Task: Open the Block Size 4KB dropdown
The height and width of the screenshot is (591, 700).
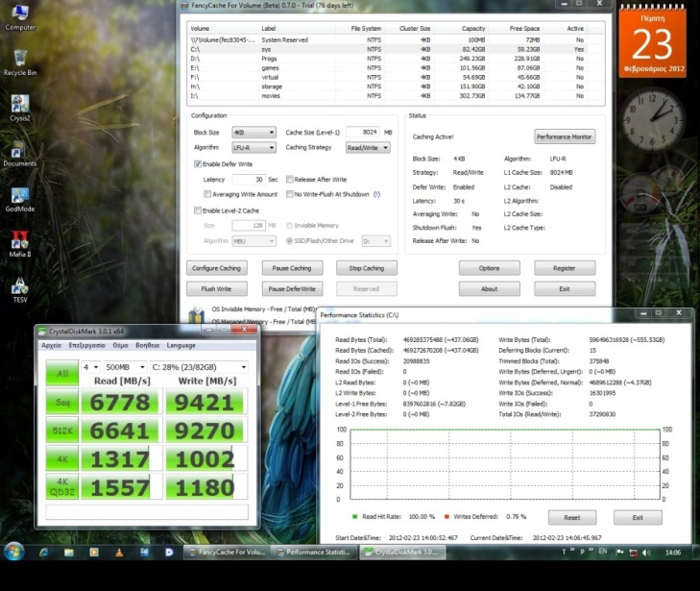Action: tap(253, 133)
